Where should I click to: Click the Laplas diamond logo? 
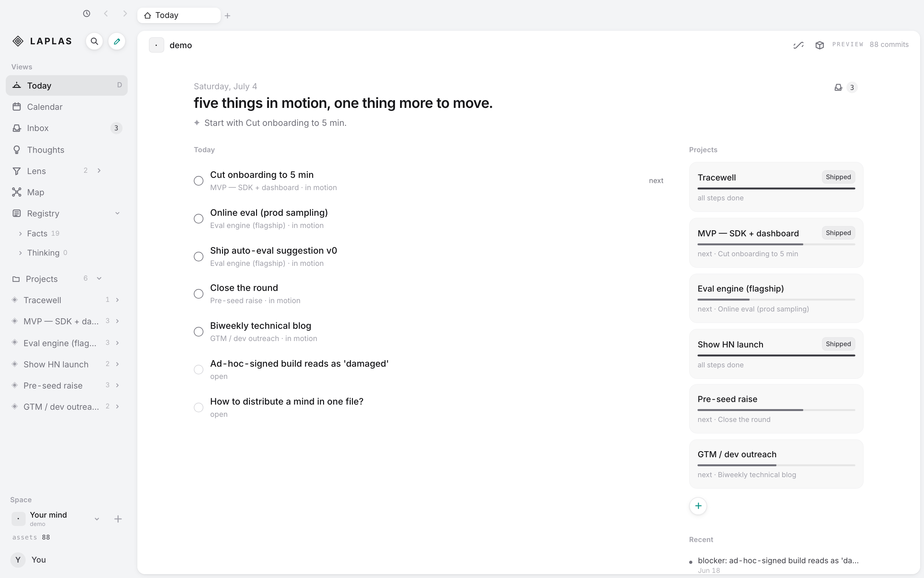[x=18, y=41]
